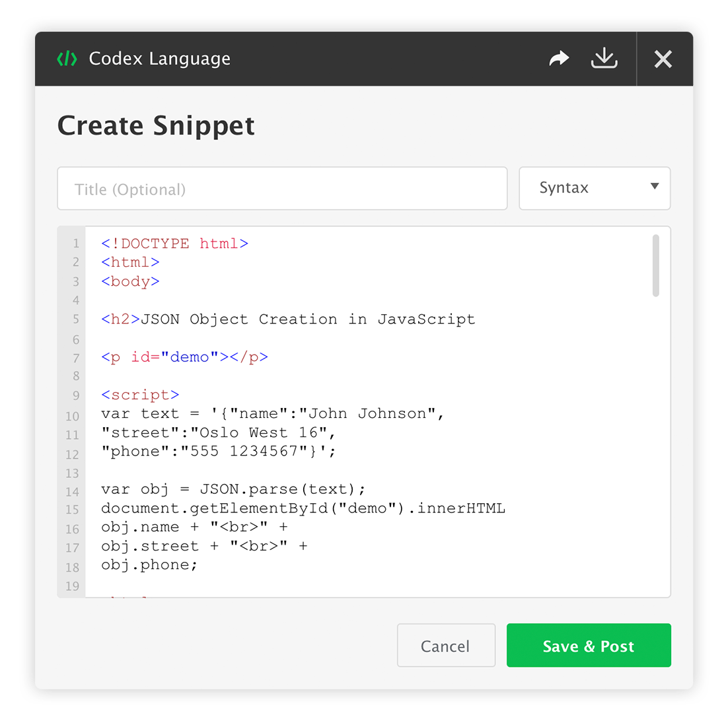Screen dimensions: 728x721
Task: Click the code editor scrollbar thumb
Action: [x=655, y=265]
